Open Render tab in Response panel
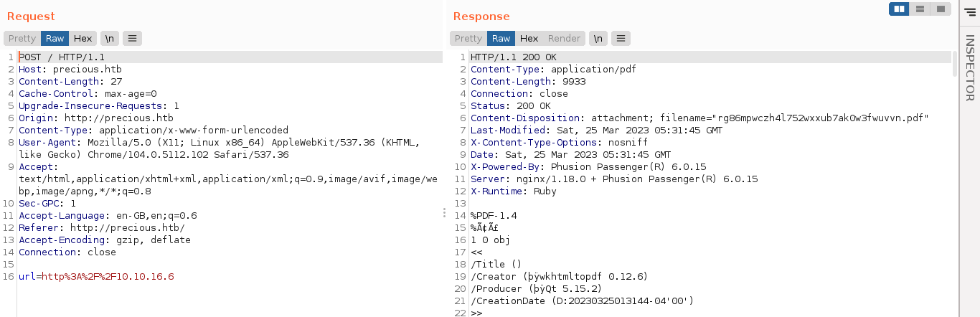 coord(565,39)
